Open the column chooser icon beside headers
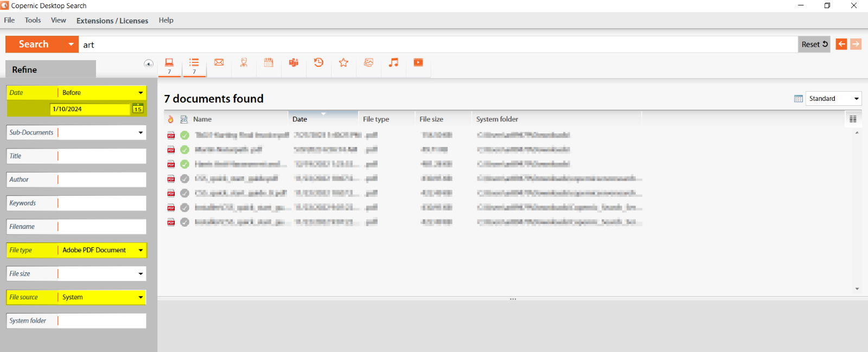The height and width of the screenshot is (352, 868). (x=853, y=119)
